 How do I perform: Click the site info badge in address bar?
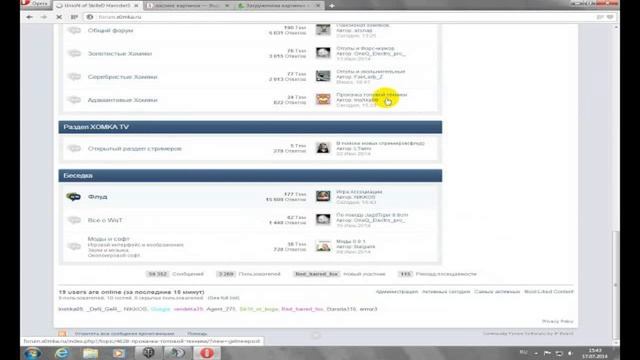90,17
